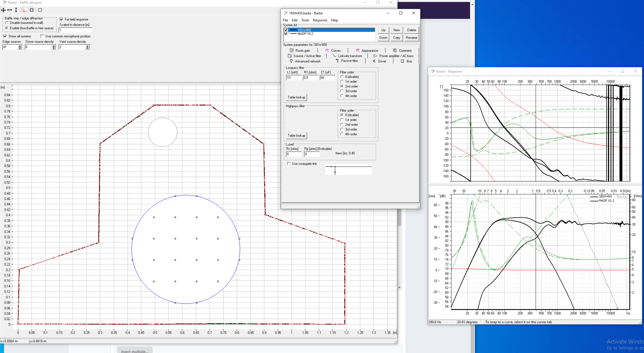
Task: Open the Tools menu
Action: click(305, 20)
